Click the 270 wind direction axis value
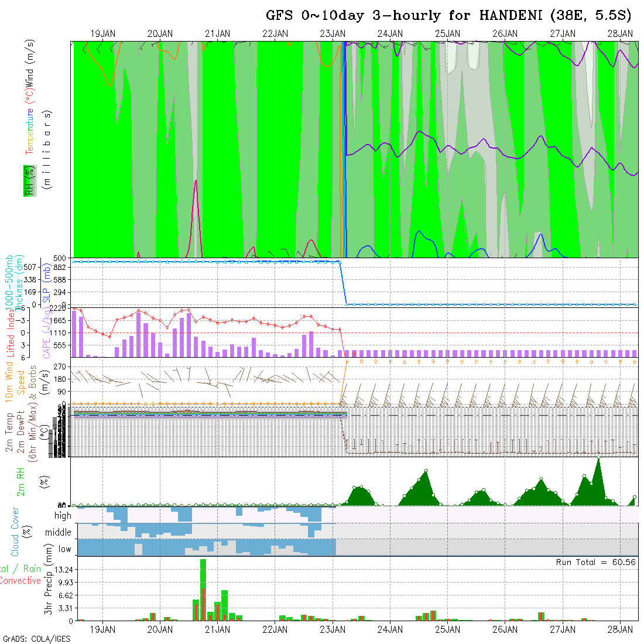 [60, 366]
